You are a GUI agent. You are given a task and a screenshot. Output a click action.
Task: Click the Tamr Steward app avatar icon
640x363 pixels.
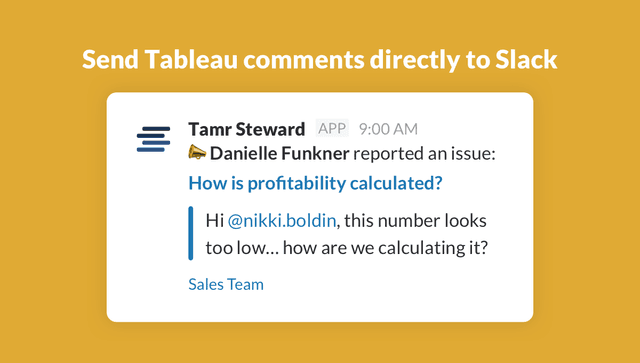click(153, 139)
